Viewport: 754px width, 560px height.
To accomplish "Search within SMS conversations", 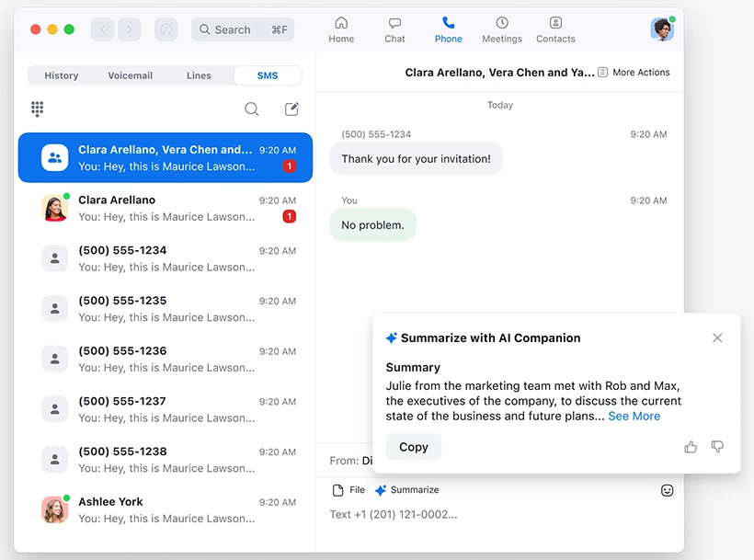I will (x=251, y=109).
